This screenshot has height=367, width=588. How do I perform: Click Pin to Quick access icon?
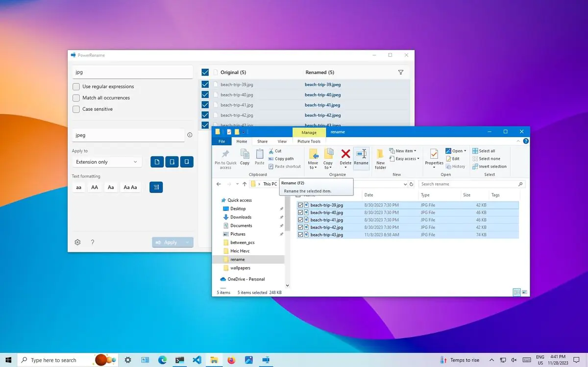pos(225,158)
